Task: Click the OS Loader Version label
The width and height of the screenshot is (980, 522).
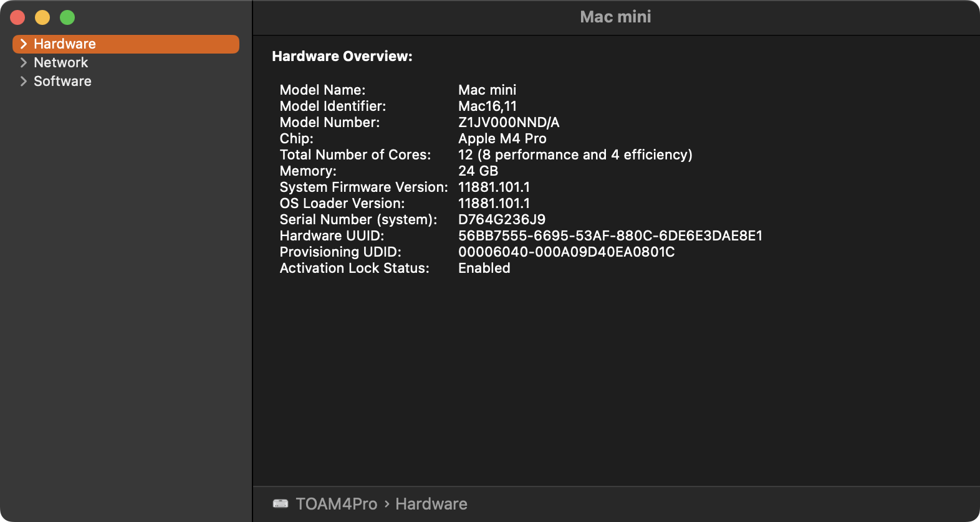Action: click(x=342, y=203)
